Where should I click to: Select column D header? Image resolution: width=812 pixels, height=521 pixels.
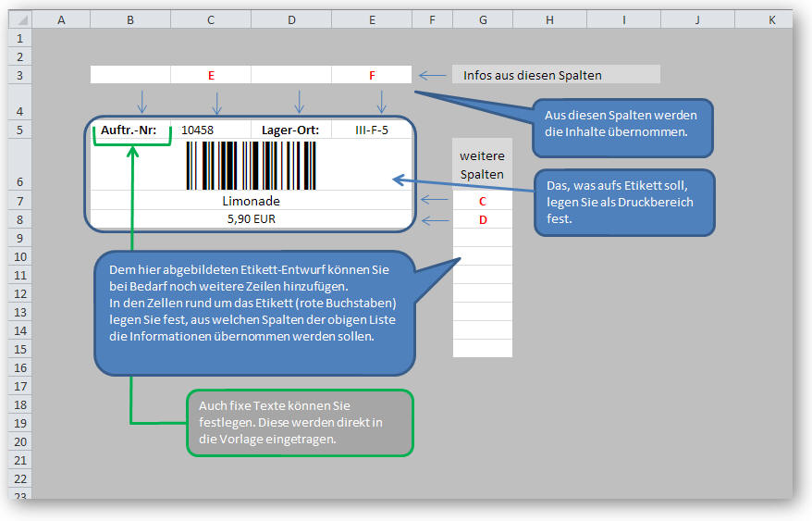[291, 19]
